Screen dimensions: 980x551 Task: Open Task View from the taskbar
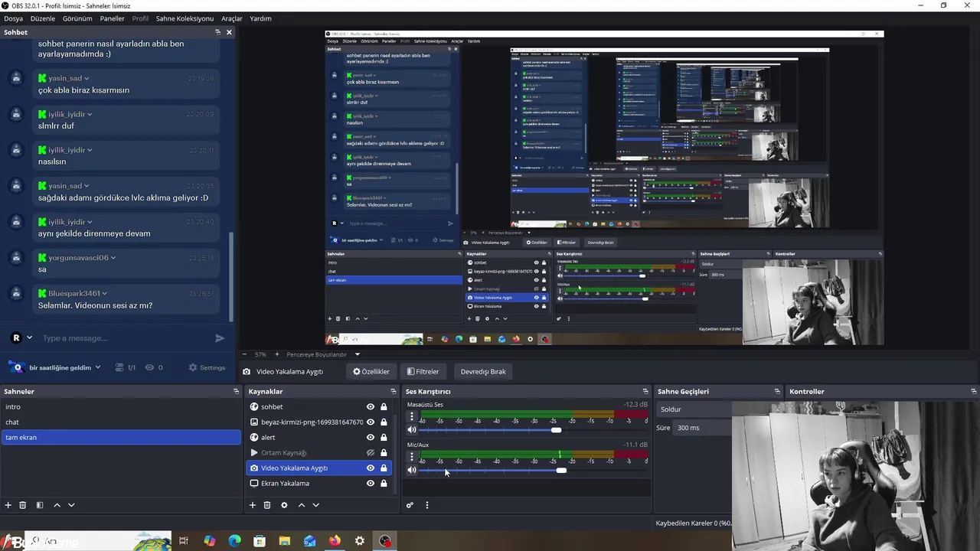tap(184, 541)
